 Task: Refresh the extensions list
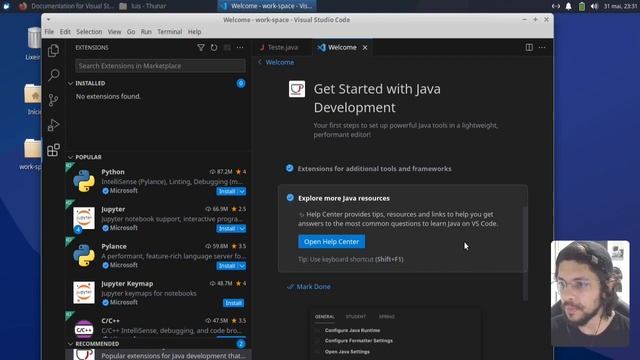(214, 48)
